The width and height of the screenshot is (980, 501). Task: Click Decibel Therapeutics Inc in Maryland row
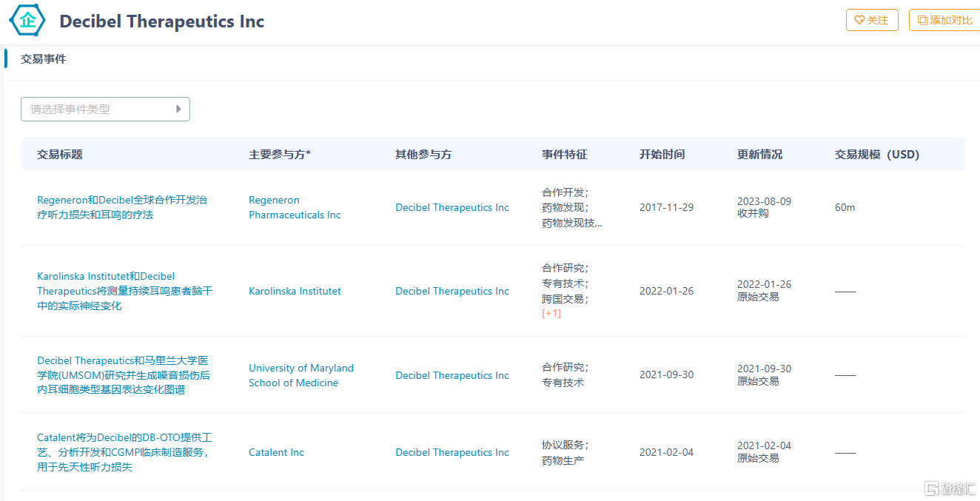click(452, 375)
